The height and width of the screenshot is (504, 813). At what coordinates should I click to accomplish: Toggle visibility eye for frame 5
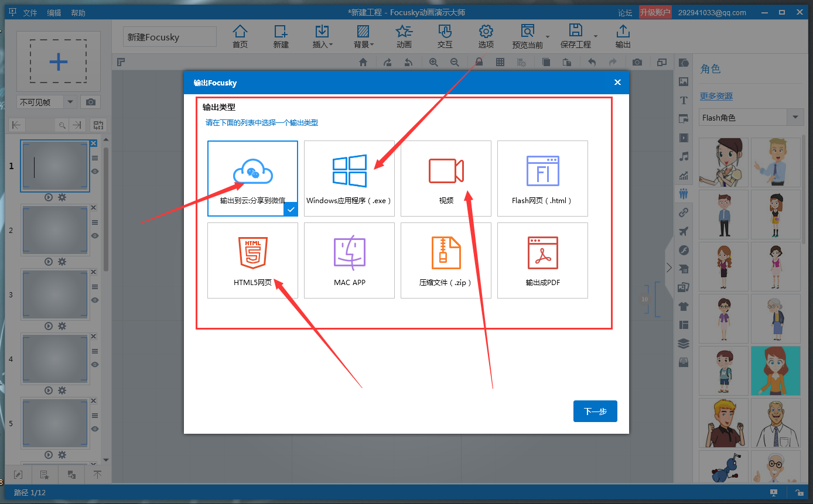click(x=95, y=428)
